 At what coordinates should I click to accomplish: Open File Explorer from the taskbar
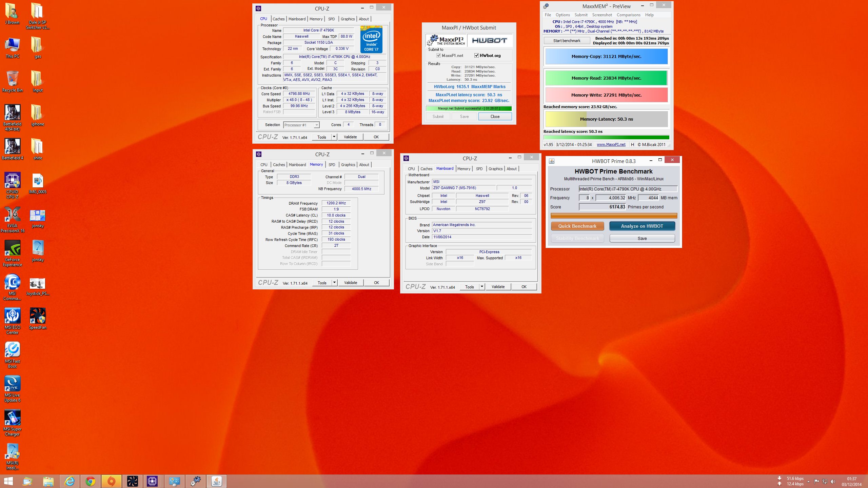click(x=48, y=481)
